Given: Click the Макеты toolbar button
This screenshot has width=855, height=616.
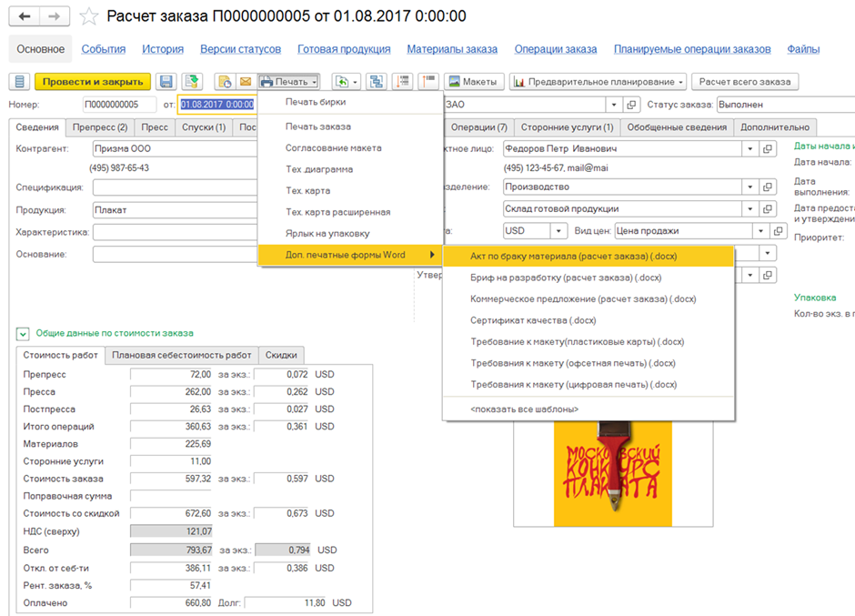Looking at the screenshot, I should click(x=471, y=82).
